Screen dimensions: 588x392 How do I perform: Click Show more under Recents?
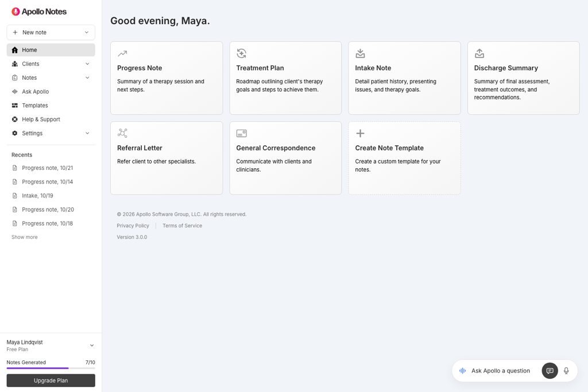pos(24,237)
